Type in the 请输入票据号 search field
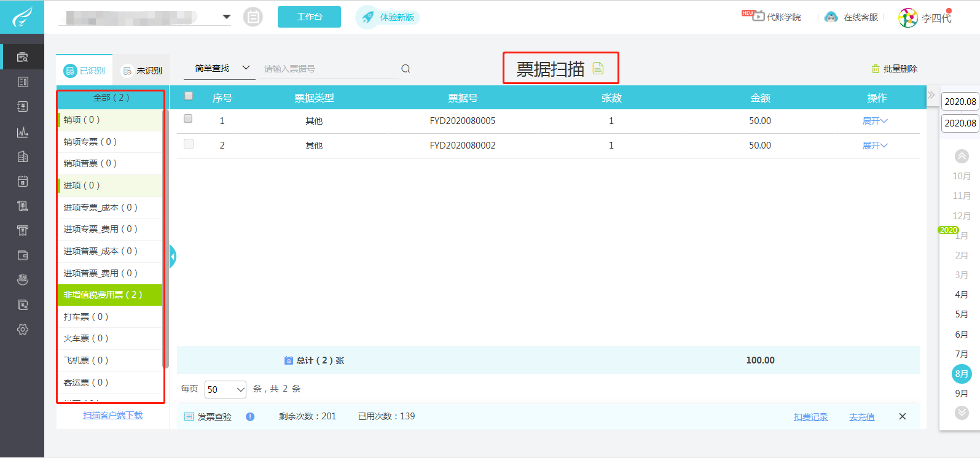 click(329, 69)
